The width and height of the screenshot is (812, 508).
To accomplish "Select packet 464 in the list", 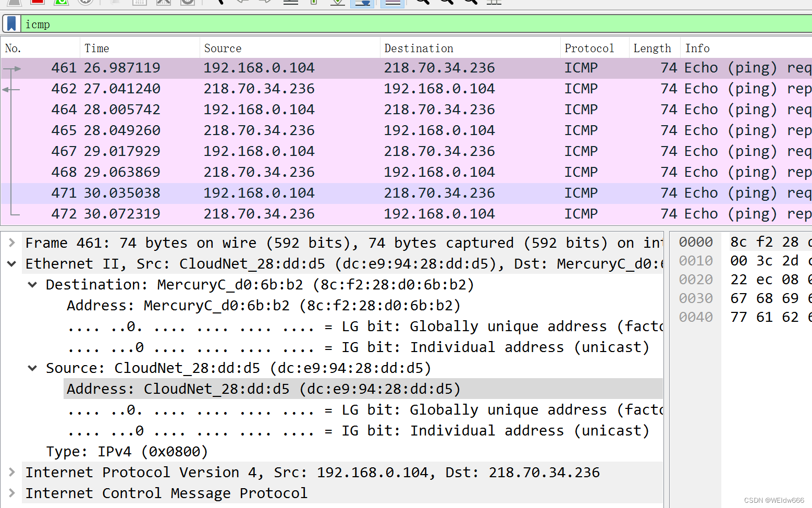I will click(x=406, y=110).
